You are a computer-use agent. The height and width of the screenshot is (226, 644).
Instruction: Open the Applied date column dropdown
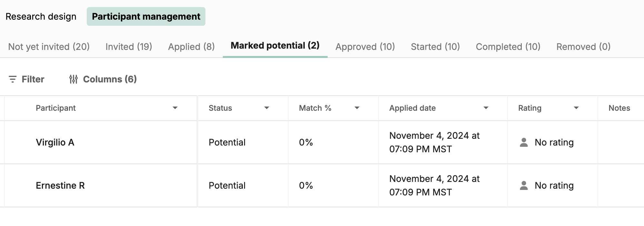[x=486, y=108]
